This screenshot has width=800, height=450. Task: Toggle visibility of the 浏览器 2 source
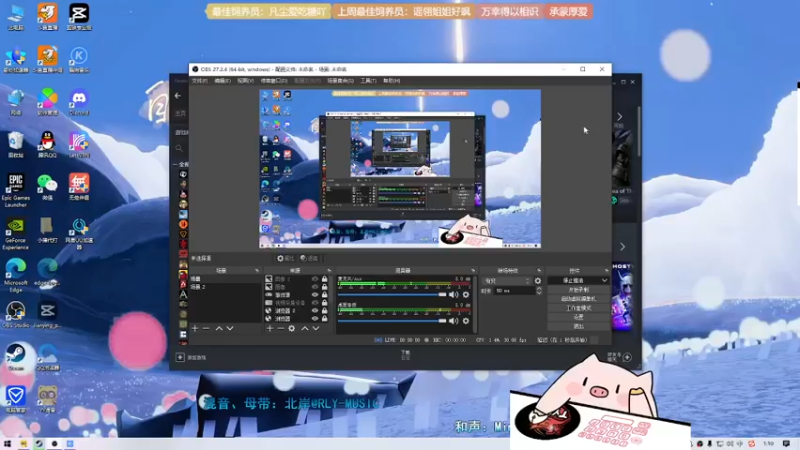315,311
